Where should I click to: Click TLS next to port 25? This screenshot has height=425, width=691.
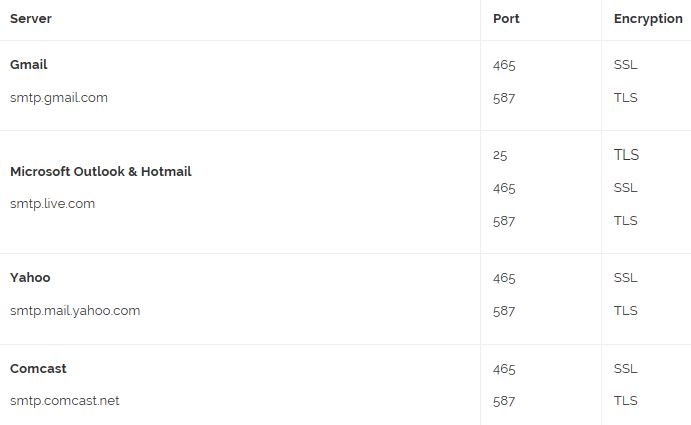(626, 155)
